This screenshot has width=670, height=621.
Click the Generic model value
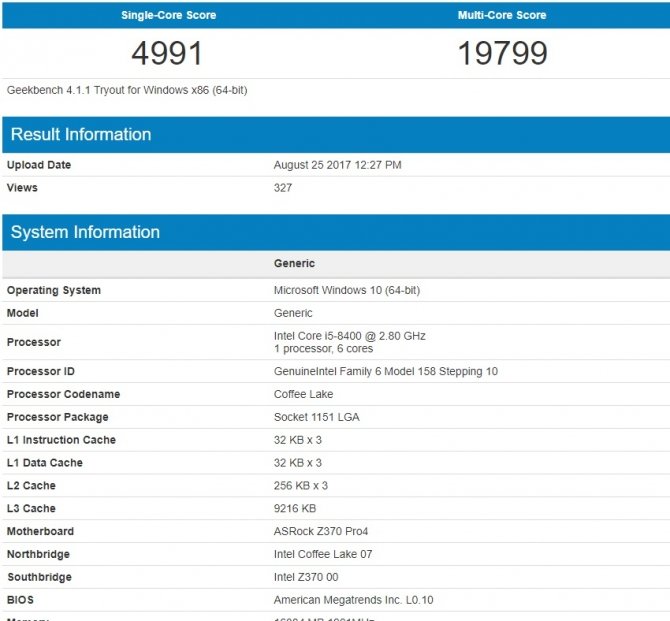click(x=293, y=313)
